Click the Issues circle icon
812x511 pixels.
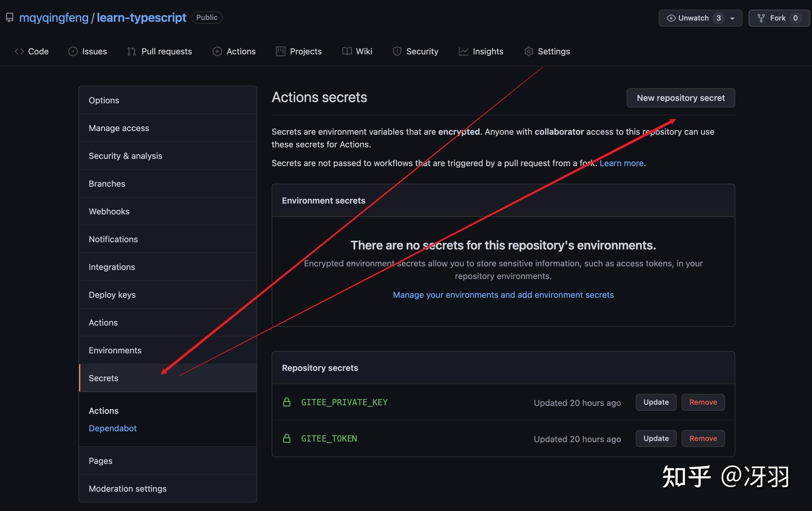[x=73, y=51]
